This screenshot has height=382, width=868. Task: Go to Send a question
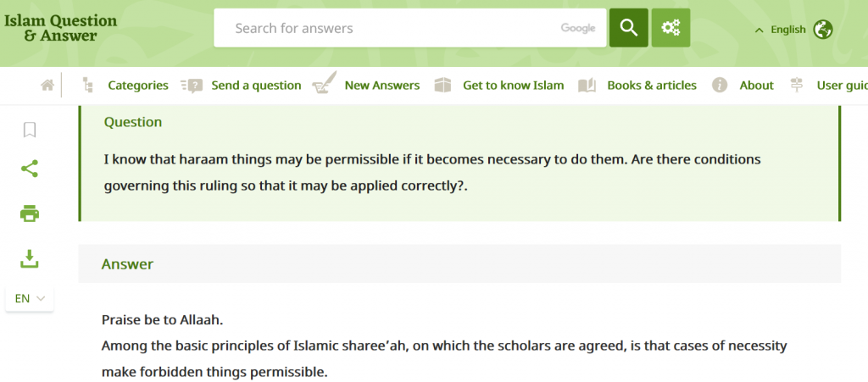coord(256,86)
